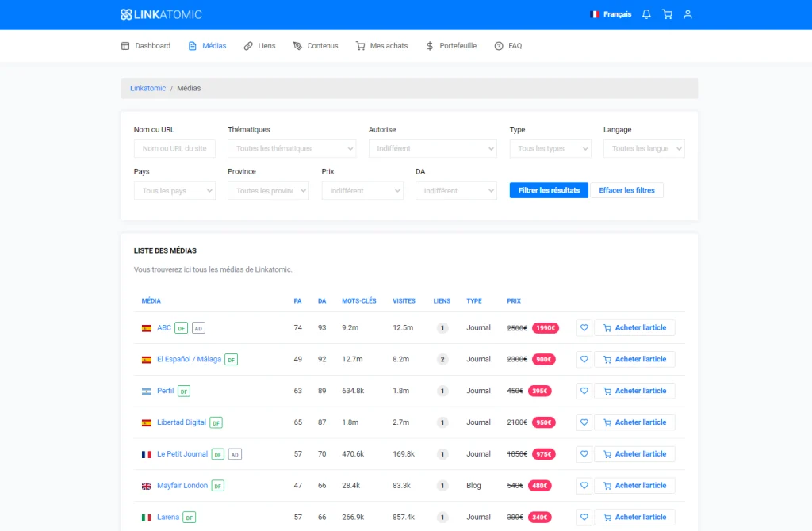Screen dimensions: 812x531
Task: Go to Mes achats
Action: coord(382,46)
